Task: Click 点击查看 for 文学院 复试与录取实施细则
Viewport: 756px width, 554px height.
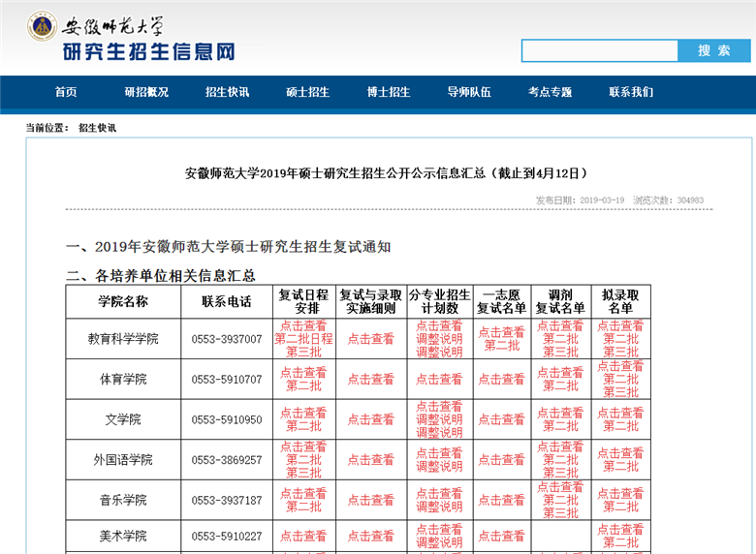Action: (371, 419)
